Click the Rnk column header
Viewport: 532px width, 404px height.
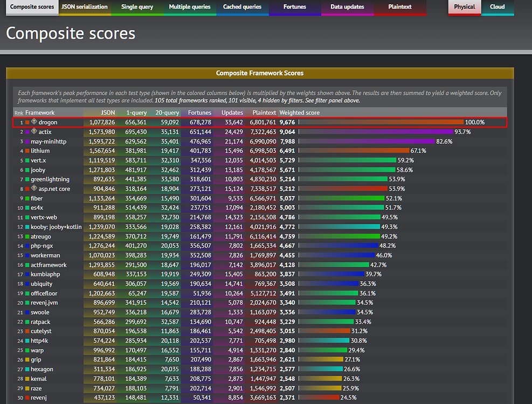coord(19,113)
